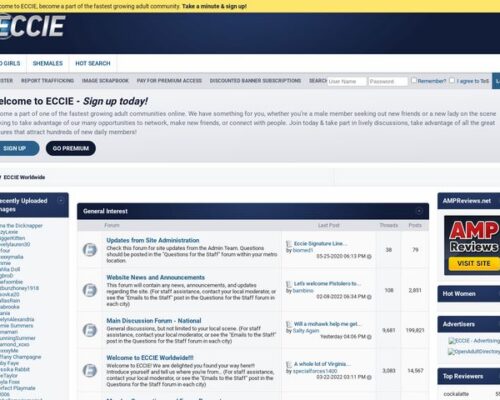Go to last post arrow for Yesterday 04:06 PM
This screenshot has height=400, width=500.
(x=369, y=337)
